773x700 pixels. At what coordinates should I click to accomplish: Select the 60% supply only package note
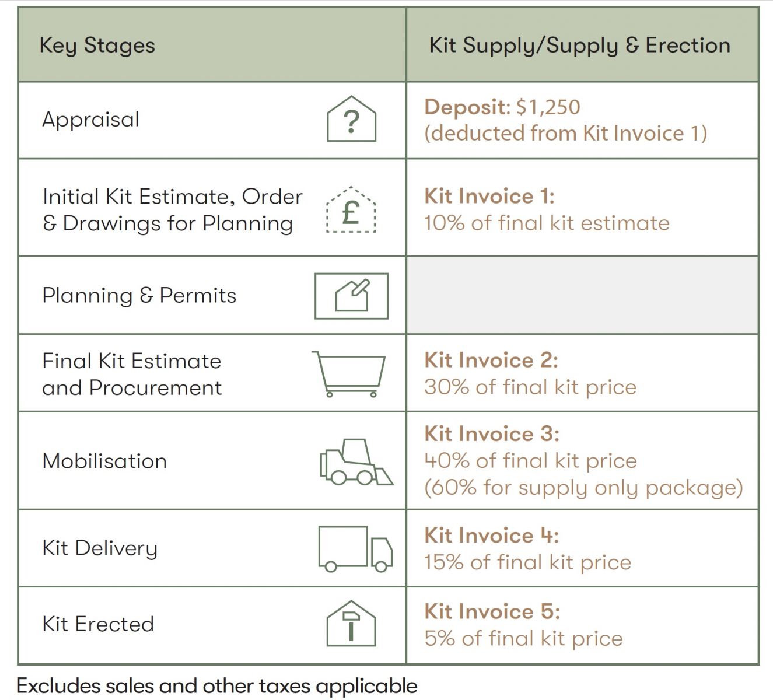click(x=583, y=487)
